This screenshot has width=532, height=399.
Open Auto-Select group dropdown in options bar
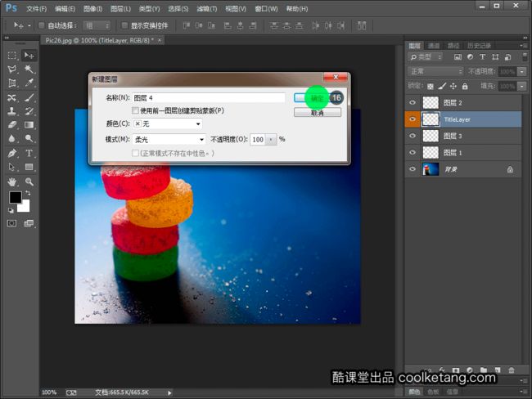tap(97, 25)
